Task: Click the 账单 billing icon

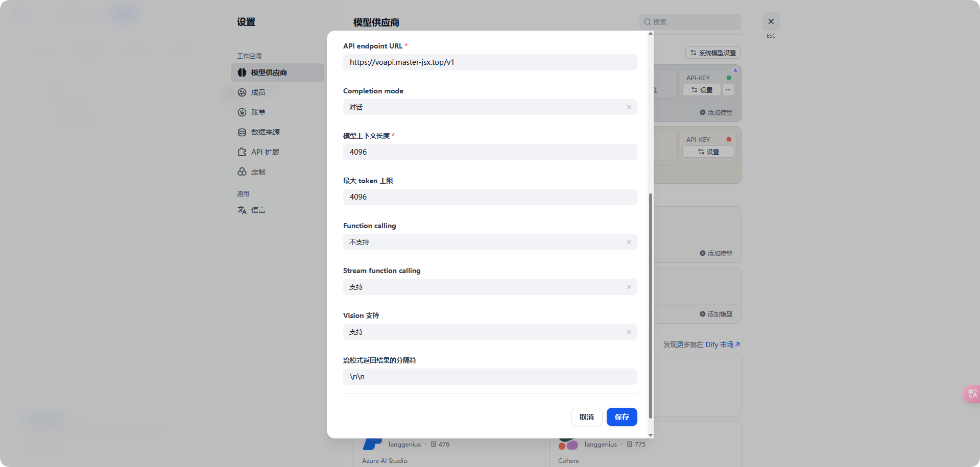Action: [x=242, y=112]
